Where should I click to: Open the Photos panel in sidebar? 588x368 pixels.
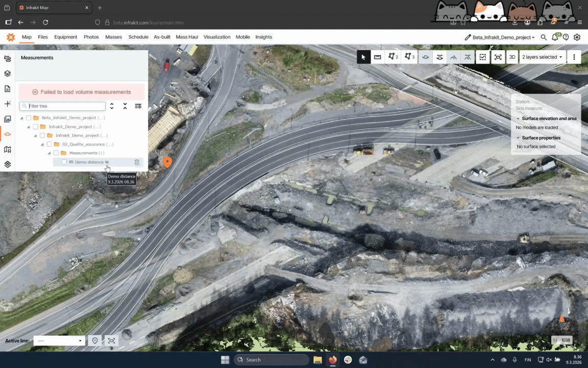pyautogui.click(x=7, y=119)
